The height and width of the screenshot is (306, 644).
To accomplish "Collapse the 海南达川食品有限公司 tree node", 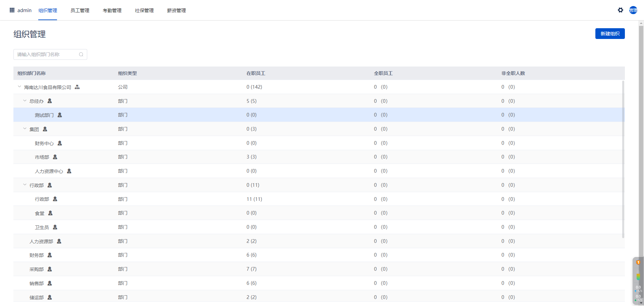I will pos(19,87).
